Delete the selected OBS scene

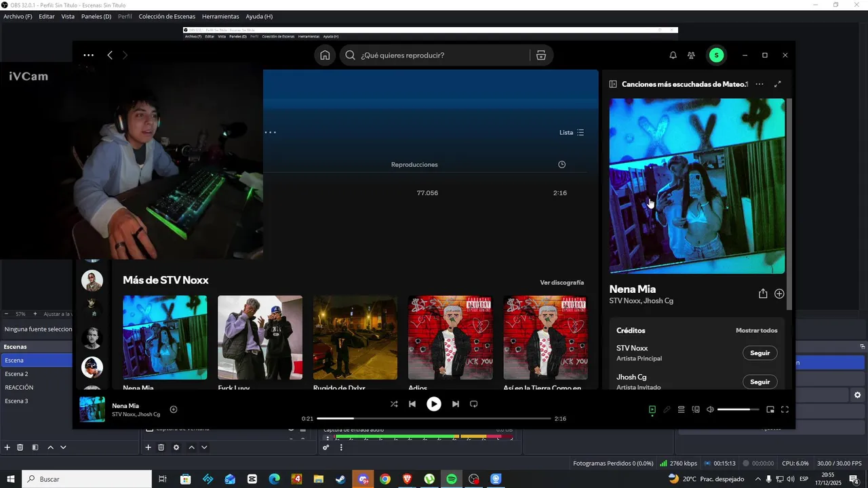point(20,447)
